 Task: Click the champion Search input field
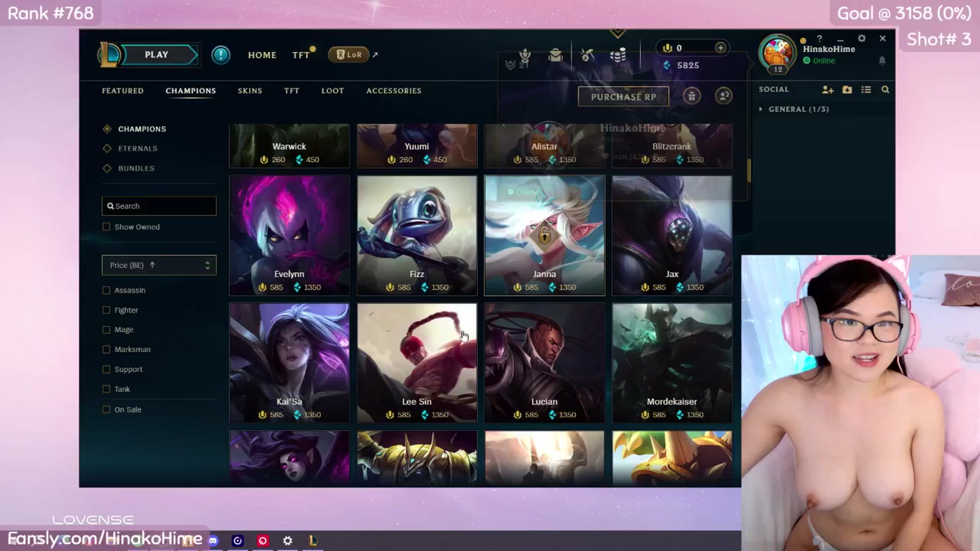pyautogui.click(x=159, y=206)
